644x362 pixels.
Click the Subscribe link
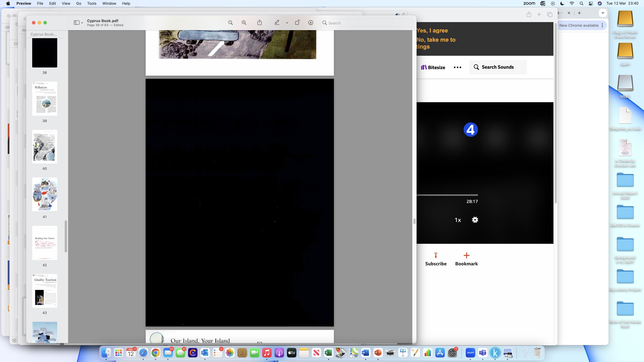(x=436, y=264)
